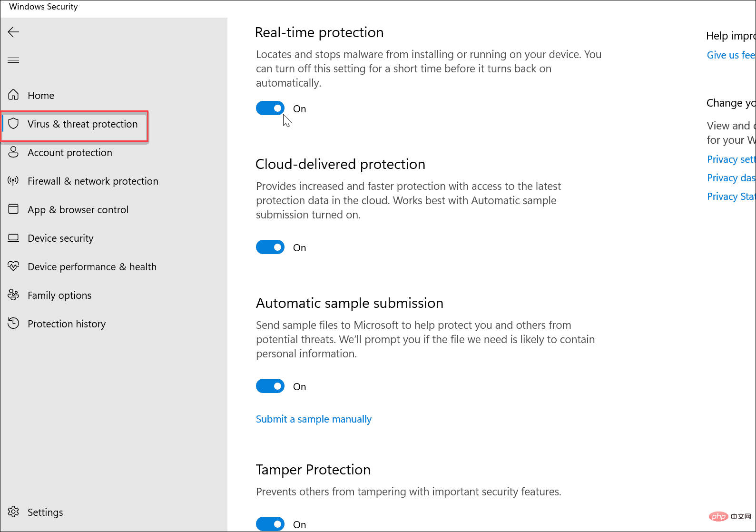Open Privacy Statement link
This screenshot has height=532, width=756.
pos(731,197)
